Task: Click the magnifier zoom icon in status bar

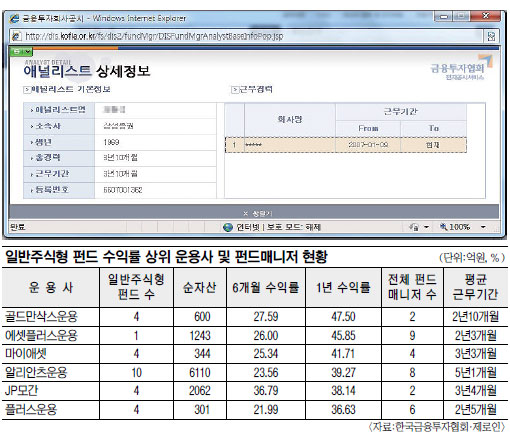Action: (443, 227)
